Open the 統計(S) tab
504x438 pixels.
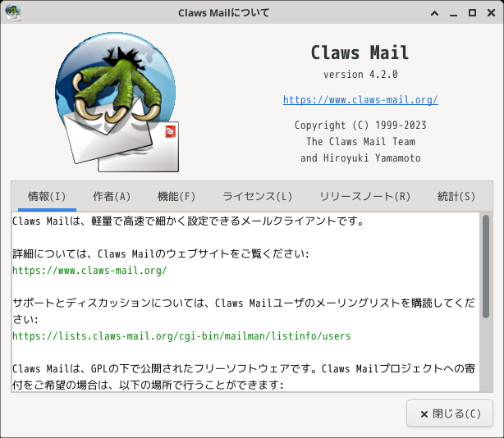456,196
